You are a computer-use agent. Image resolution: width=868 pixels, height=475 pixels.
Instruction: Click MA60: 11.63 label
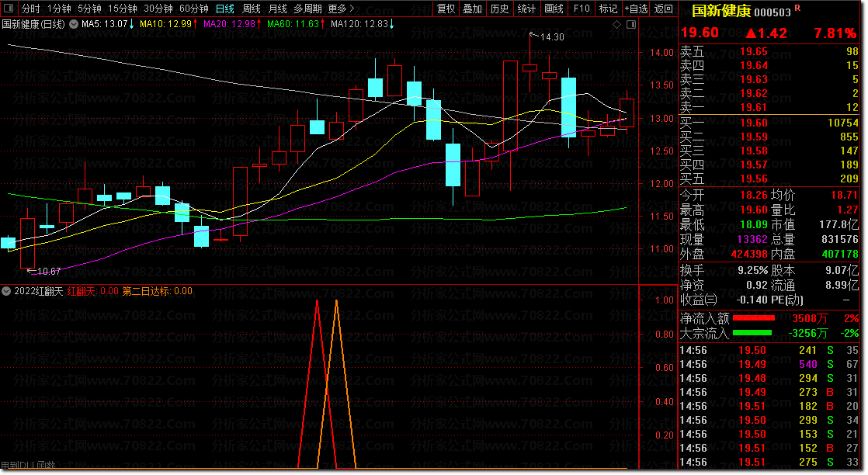pos(296,24)
